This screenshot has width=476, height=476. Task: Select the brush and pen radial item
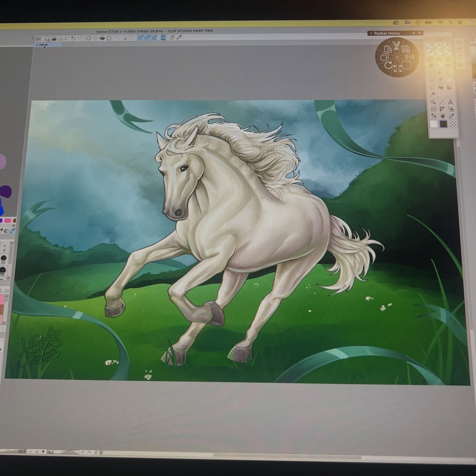pos(397,45)
